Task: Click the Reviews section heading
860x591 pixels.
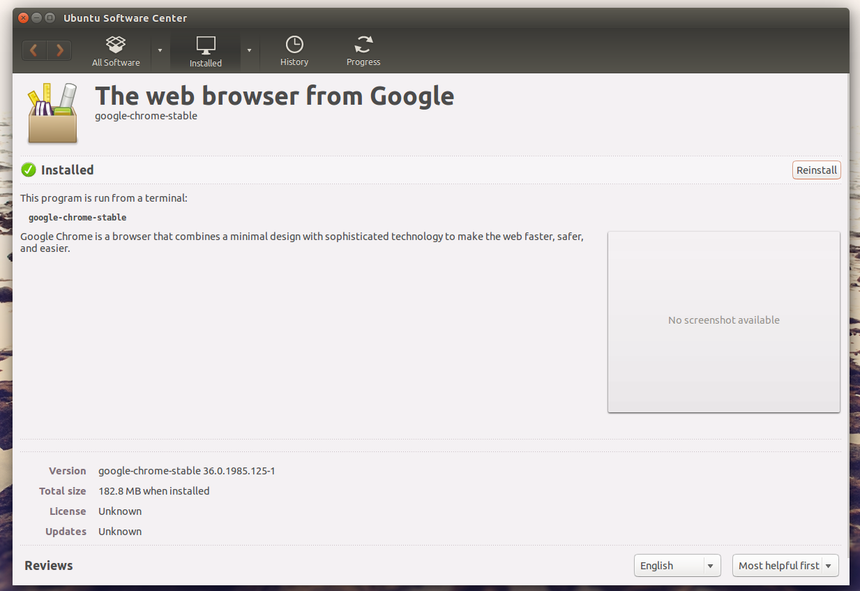Action: point(49,566)
